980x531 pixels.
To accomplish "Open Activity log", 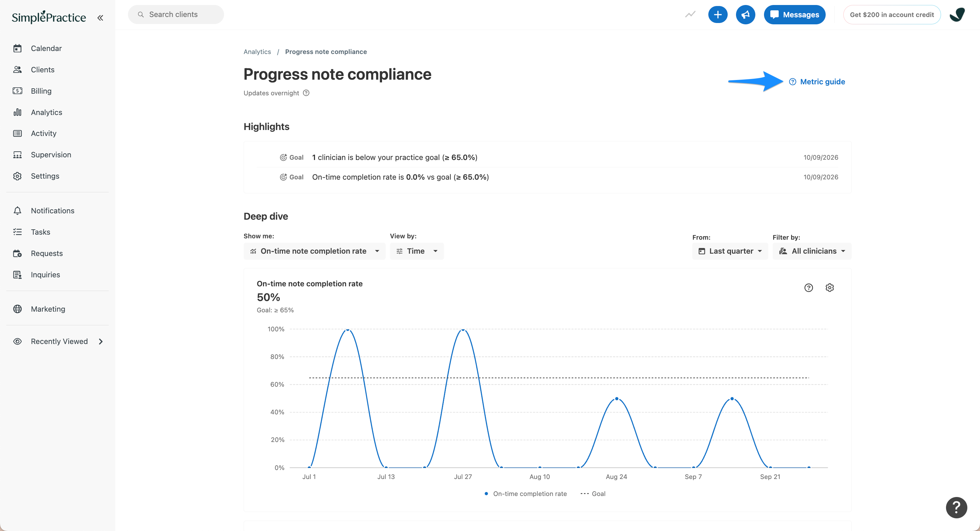I will point(43,133).
